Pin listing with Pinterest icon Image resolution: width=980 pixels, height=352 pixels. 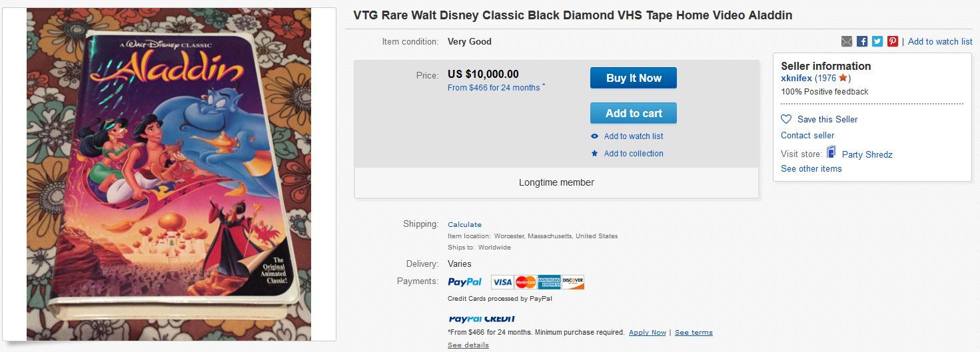pos(893,41)
